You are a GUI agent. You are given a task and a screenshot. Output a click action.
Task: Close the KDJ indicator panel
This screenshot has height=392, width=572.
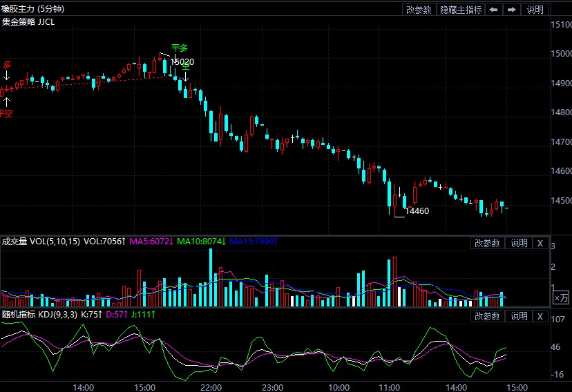(x=540, y=316)
